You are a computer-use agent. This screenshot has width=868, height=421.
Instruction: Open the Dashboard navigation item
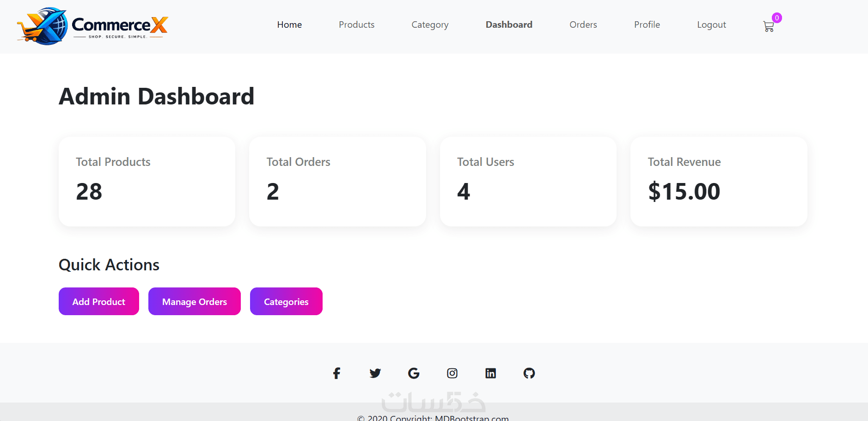click(x=509, y=24)
